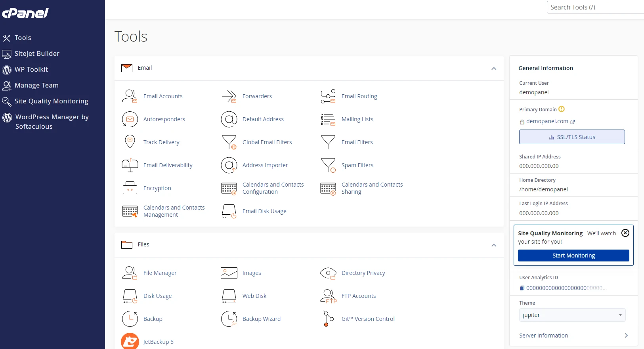Viewport: 644px width, 349px height.
Task: Open Calendars and Contacts Management icon
Action: coord(130,212)
